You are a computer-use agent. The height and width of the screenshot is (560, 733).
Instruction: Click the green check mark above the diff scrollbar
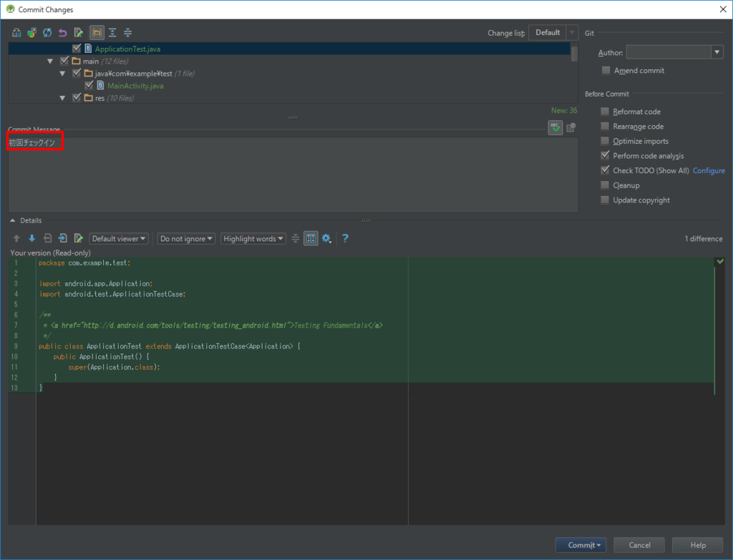pyautogui.click(x=720, y=262)
